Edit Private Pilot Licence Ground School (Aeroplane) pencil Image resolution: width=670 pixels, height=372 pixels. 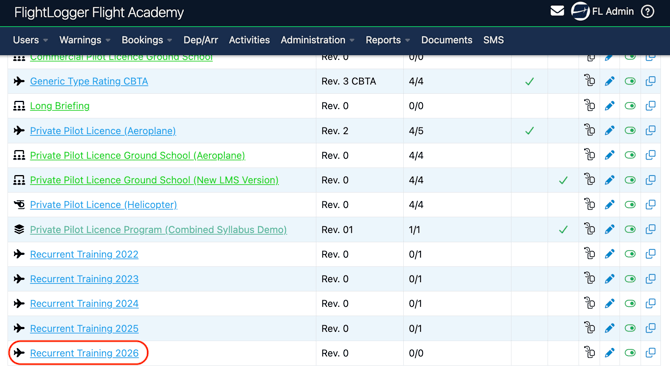(609, 155)
